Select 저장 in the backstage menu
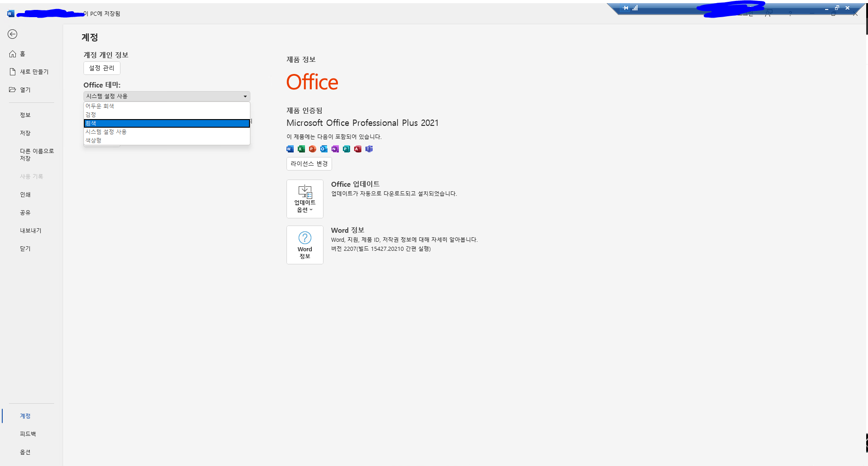The height and width of the screenshot is (466, 868). click(x=25, y=133)
